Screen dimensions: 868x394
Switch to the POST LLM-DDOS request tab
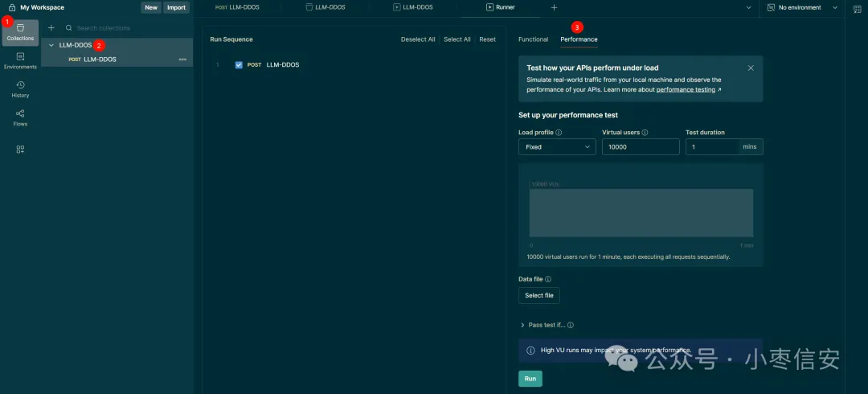(x=237, y=8)
